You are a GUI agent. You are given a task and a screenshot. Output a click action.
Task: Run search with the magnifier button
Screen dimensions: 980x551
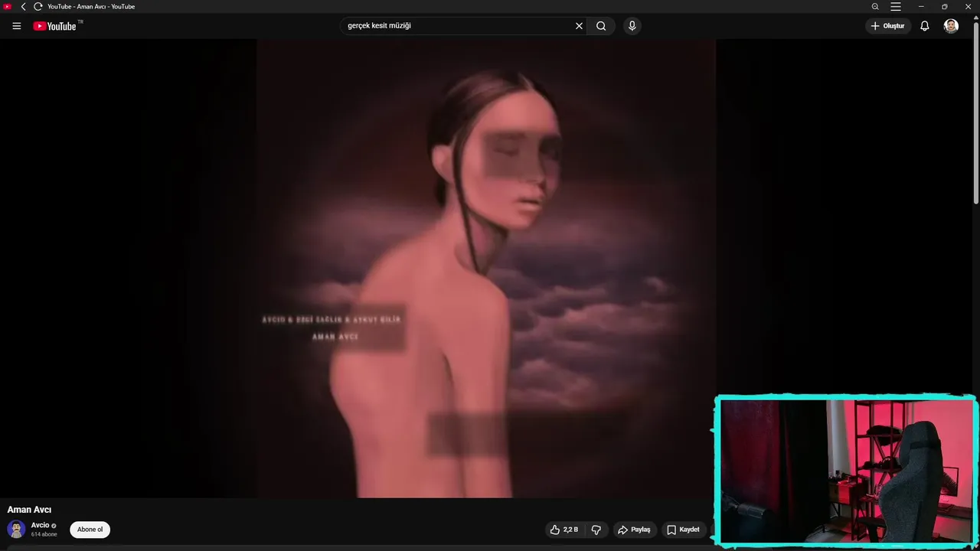[x=601, y=26]
